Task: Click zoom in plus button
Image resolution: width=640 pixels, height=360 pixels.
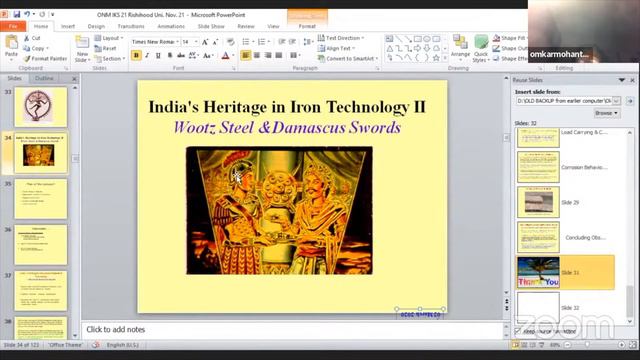Action: click(x=621, y=345)
